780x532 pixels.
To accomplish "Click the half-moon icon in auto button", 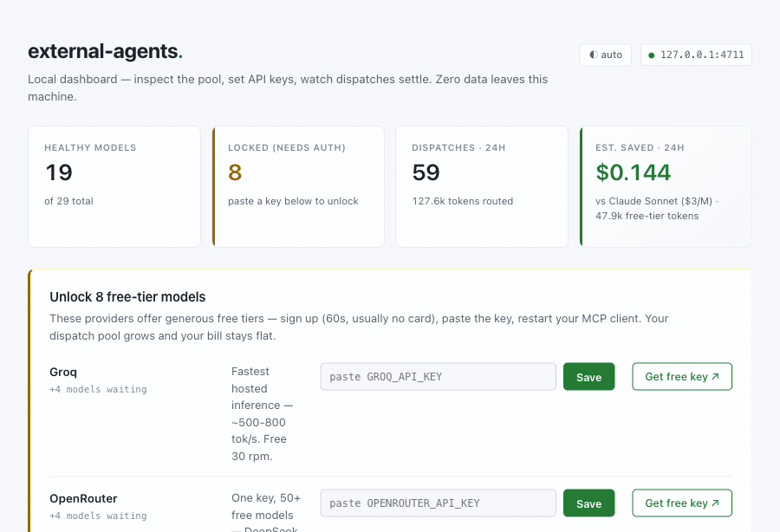I will tap(594, 55).
